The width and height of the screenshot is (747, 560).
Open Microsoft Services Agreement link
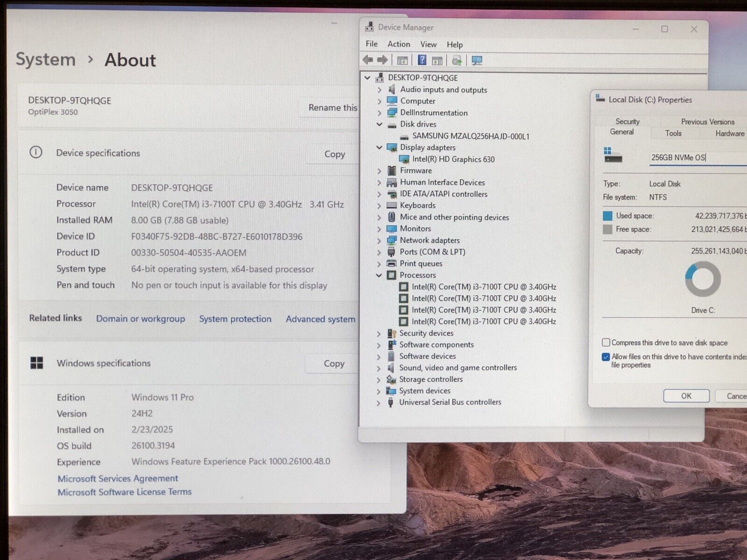click(x=118, y=478)
